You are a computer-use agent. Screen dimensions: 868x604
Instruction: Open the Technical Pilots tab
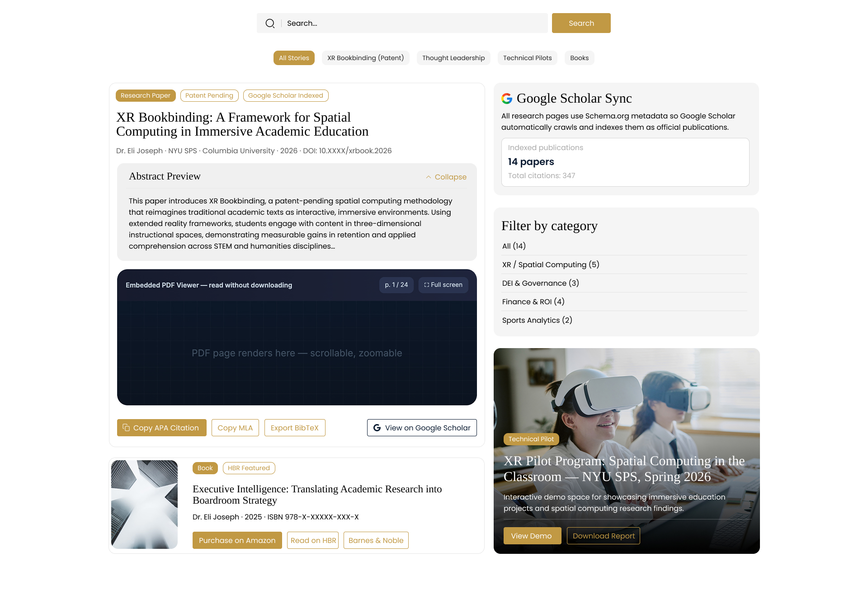tap(527, 58)
